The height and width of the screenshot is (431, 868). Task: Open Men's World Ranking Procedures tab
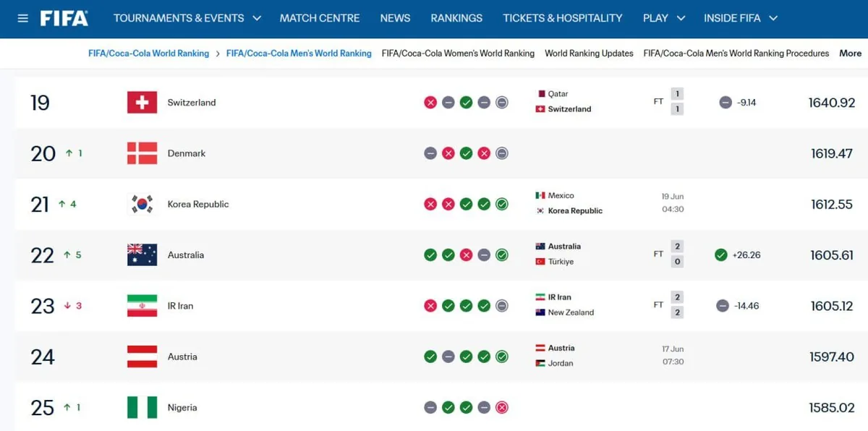736,54
